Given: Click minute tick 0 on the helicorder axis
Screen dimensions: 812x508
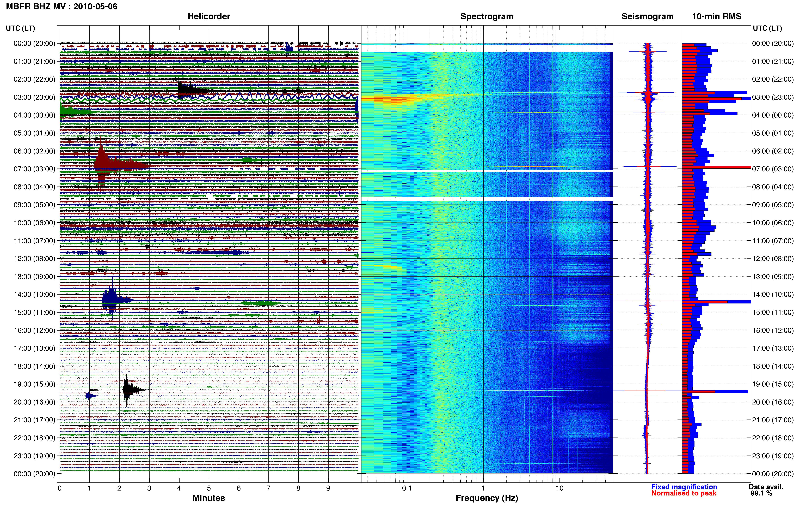Looking at the screenshot, I should (x=60, y=488).
